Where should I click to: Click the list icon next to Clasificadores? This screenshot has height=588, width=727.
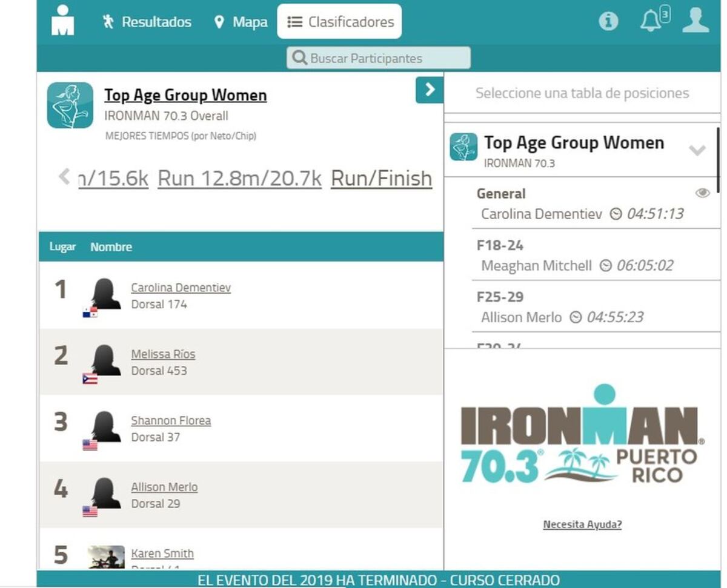pos(294,21)
